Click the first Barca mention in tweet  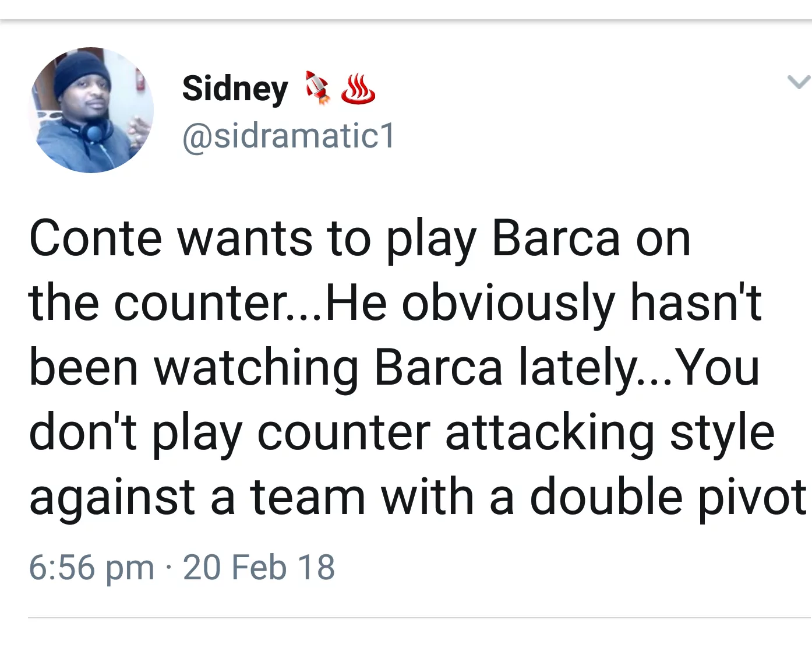pyautogui.click(x=556, y=238)
